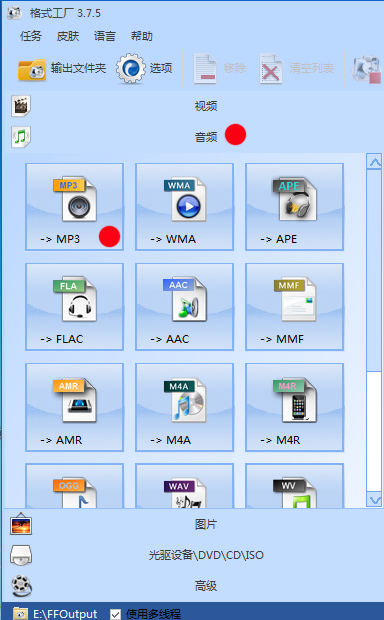The image size is (384, 620).
Task: Click the remove document icon
Action: (205, 69)
